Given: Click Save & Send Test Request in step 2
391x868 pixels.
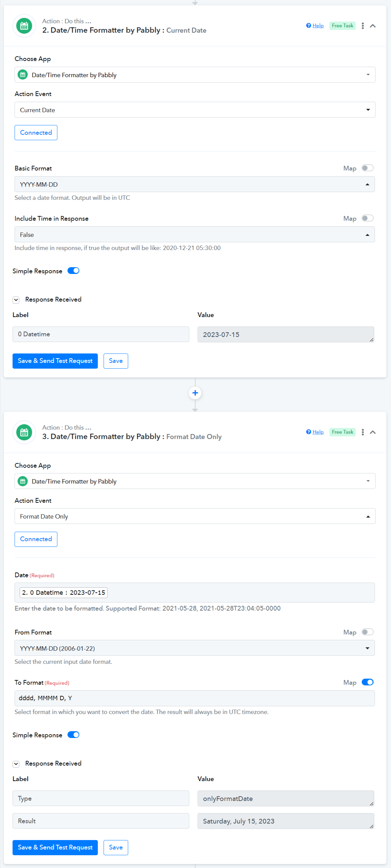Looking at the screenshot, I should [x=55, y=361].
